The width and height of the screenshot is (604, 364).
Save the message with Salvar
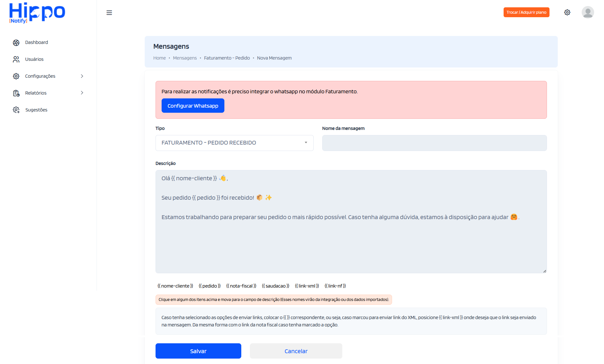point(198,351)
